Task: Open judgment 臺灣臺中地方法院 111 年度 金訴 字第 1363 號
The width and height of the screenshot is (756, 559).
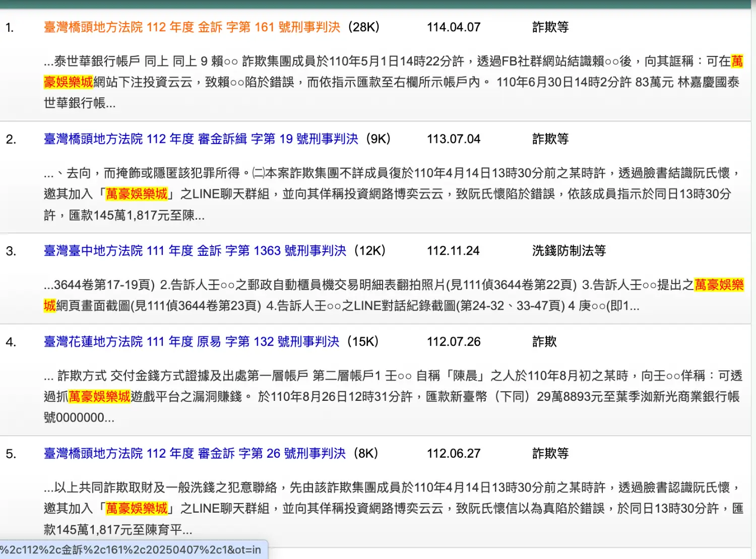Action: pos(194,250)
